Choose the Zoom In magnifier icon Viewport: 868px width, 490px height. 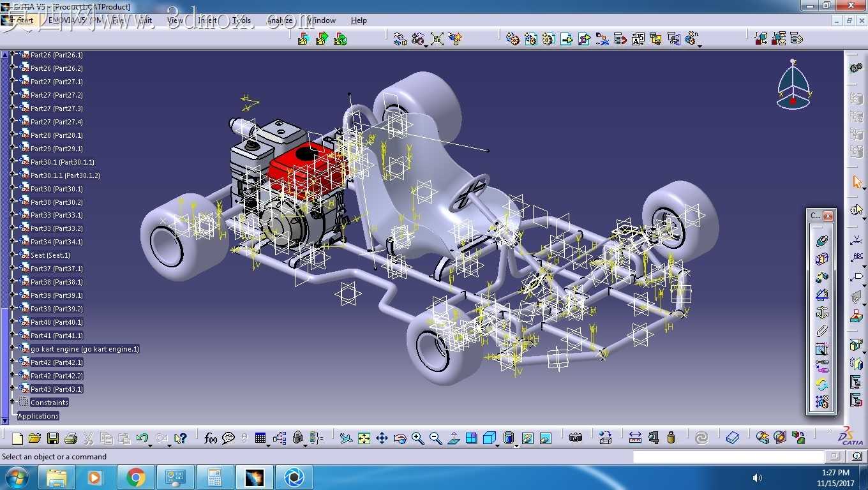417,438
